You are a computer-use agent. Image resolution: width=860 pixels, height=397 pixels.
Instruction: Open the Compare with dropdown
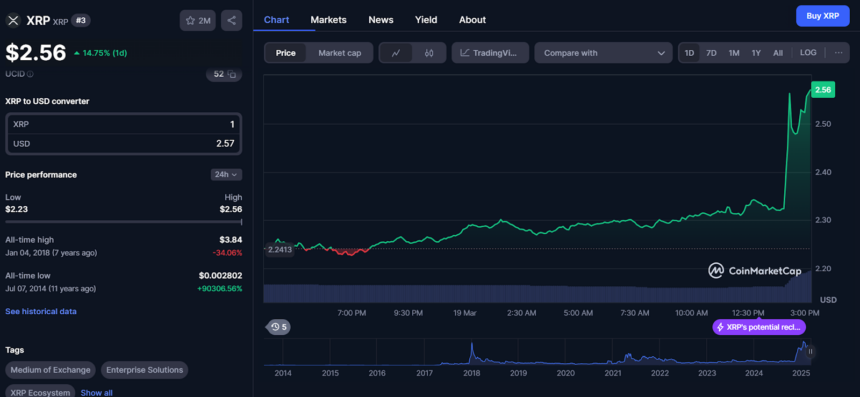[603, 53]
